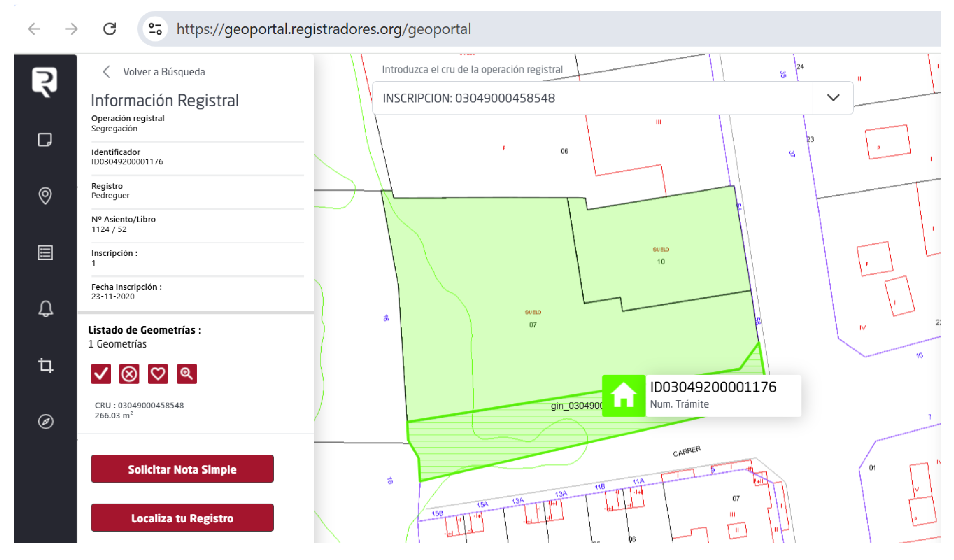The width and height of the screenshot is (954, 560).
Task: Expand the INSCRIPCION dropdown chevron
Action: click(x=833, y=98)
